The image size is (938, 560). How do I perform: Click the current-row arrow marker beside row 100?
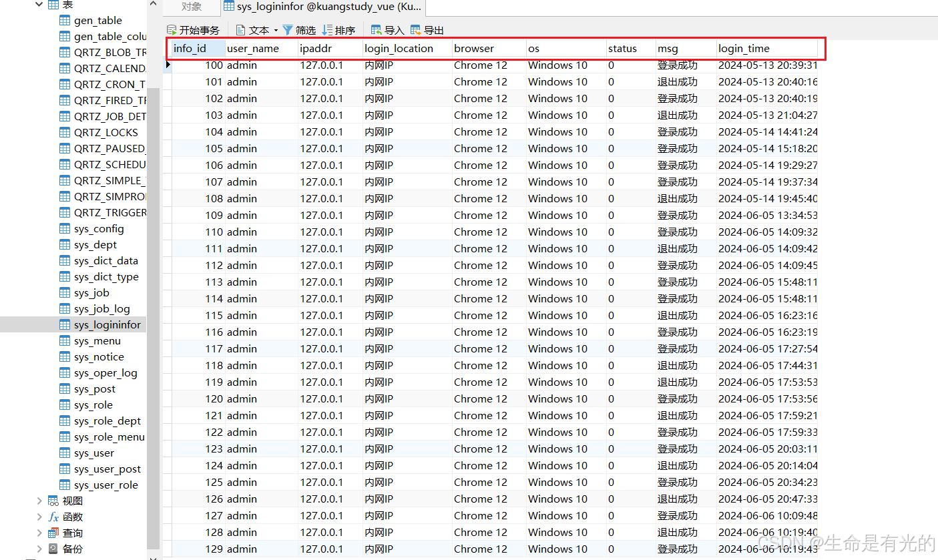168,65
